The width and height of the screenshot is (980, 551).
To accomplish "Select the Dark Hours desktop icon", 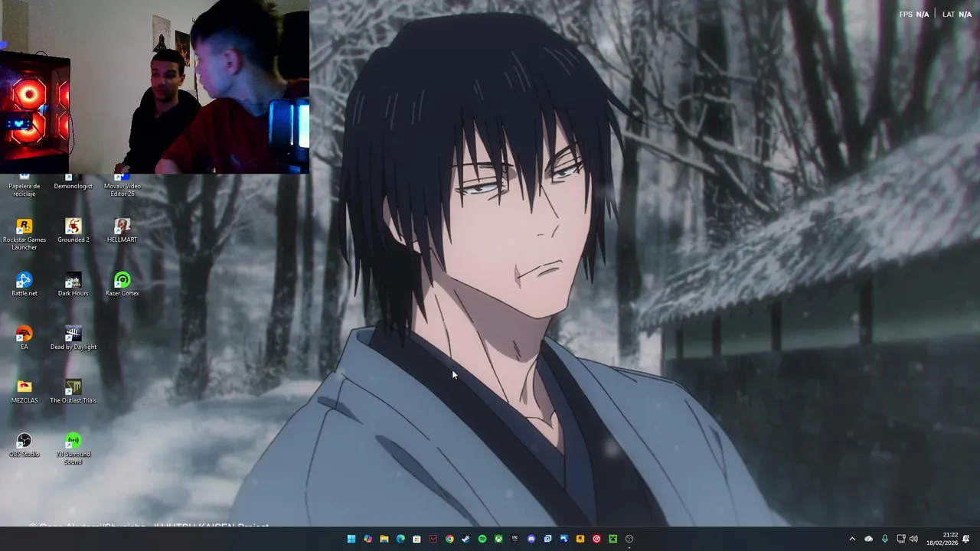I will click(x=73, y=284).
